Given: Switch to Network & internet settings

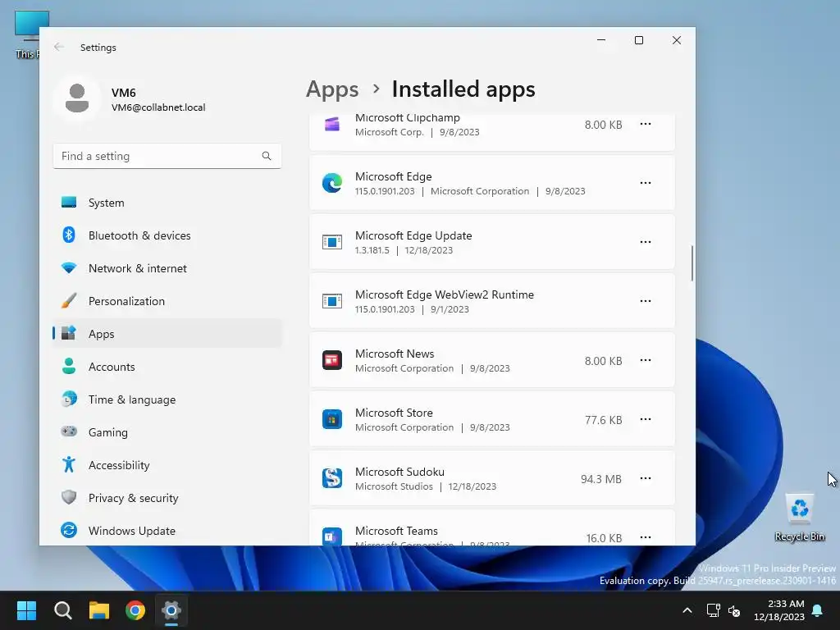Looking at the screenshot, I should (167, 268).
